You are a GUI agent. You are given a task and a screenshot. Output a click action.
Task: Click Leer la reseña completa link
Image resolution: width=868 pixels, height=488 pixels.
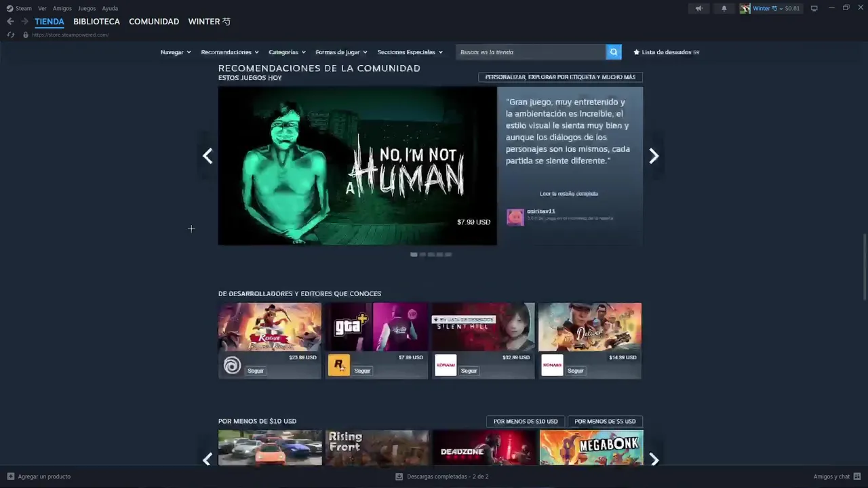(x=569, y=194)
